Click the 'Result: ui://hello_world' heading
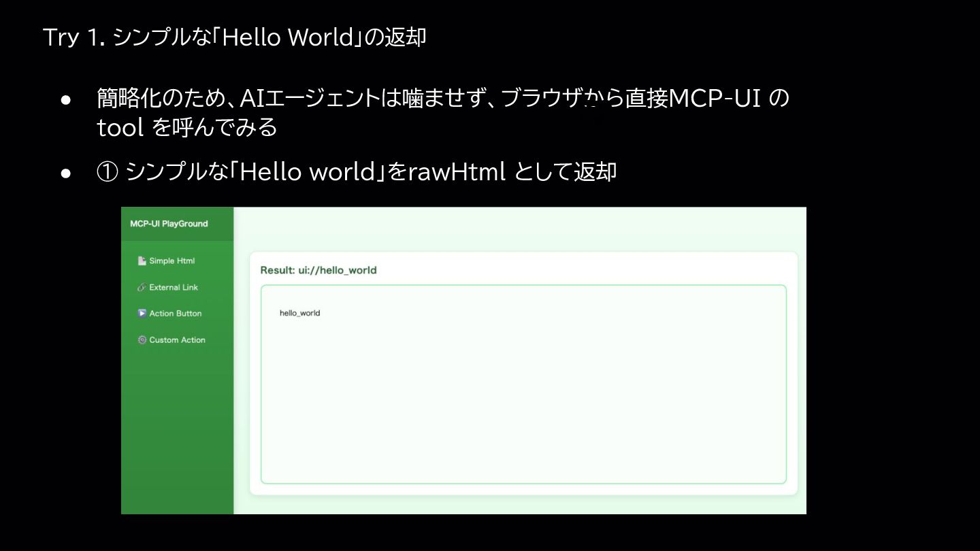980x551 pixels. (318, 270)
